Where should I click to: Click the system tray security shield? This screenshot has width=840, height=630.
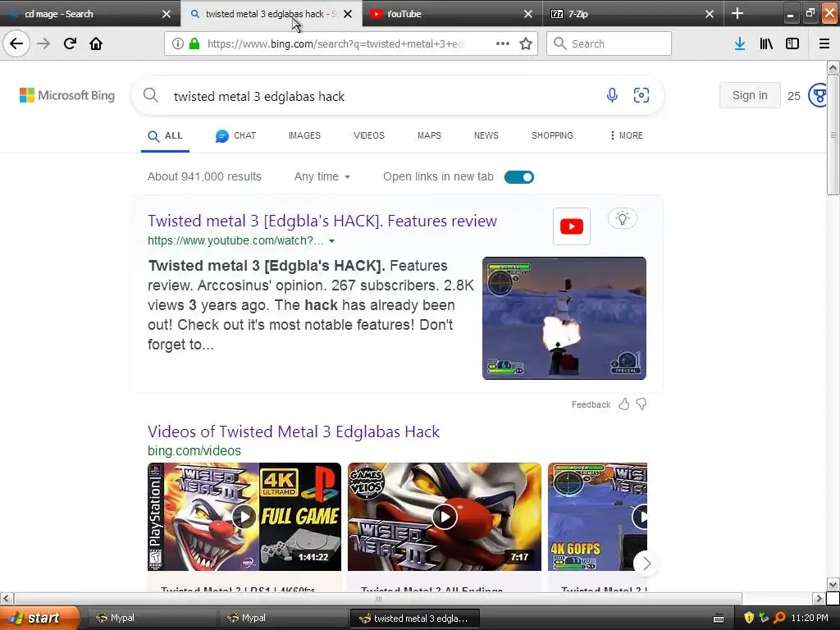749,618
